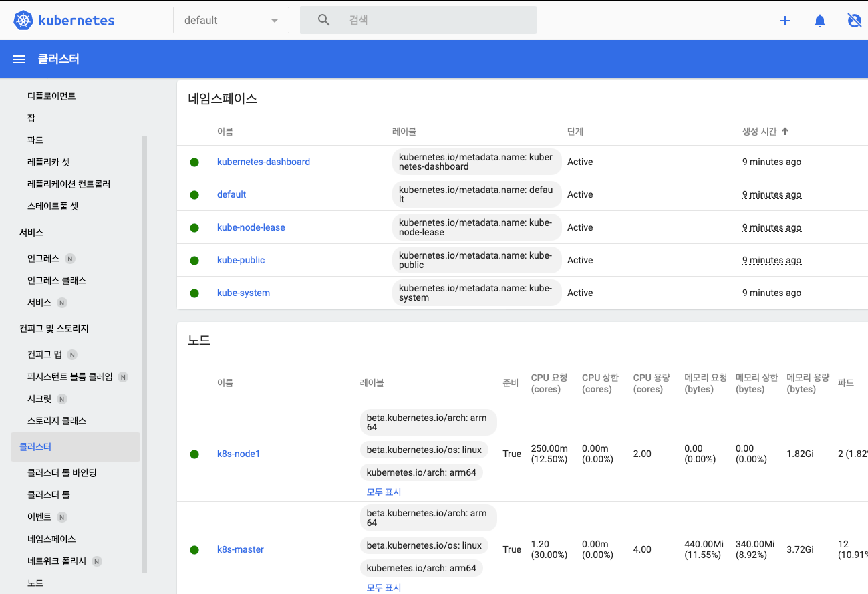Viewport: 868px width, 594px height.
Task: Select 서비스 section heading in sidebar
Action: click(31, 233)
